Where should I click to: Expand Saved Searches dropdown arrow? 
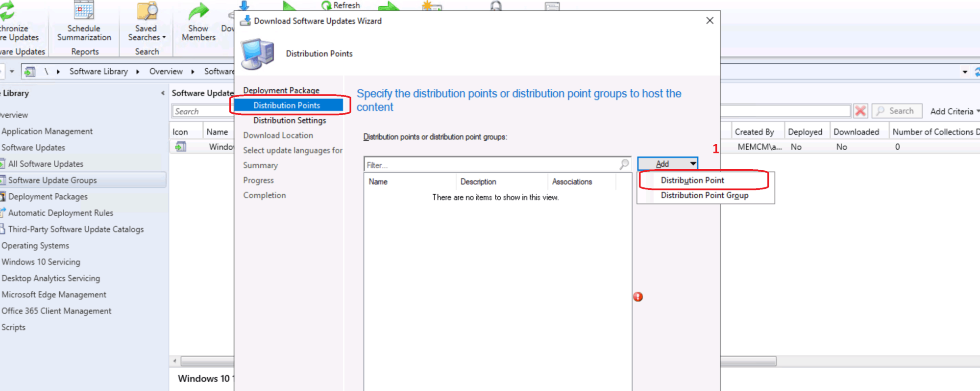(x=164, y=37)
